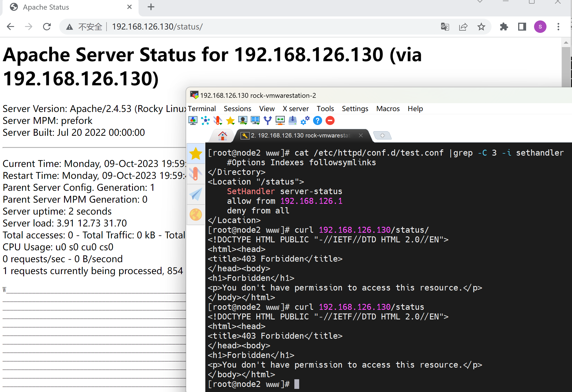Click the browser address bar URL
This screenshot has width=572, height=392.
157,27
